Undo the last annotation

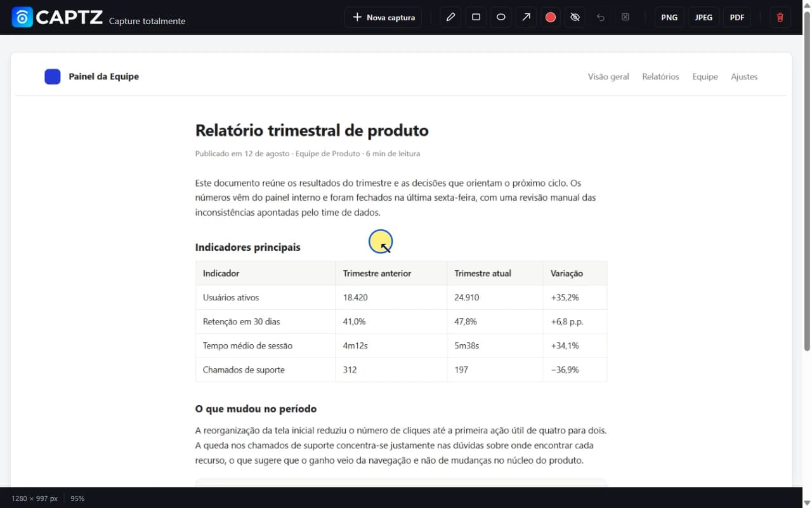tap(601, 17)
